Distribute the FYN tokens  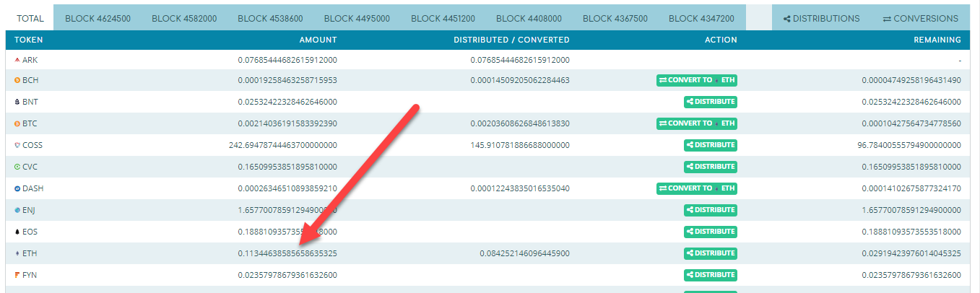pyautogui.click(x=711, y=275)
